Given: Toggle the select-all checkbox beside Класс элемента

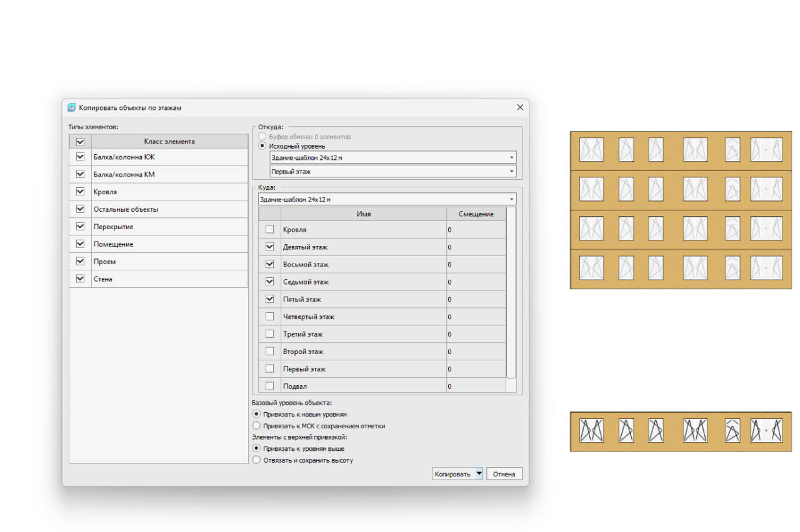Looking at the screenshot, I should [80, 142].
